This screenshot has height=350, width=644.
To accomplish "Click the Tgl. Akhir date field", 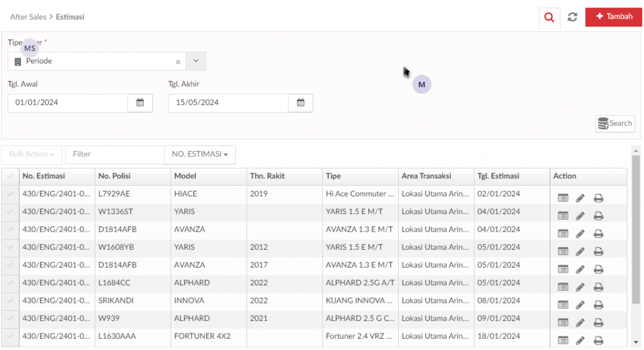I will pos(228,103).
